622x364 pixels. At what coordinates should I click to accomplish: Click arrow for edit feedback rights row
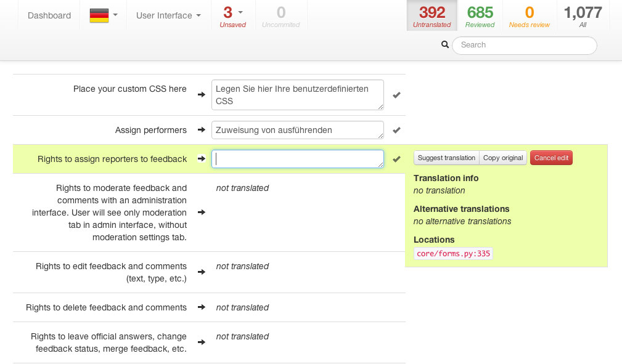pos(202,272)
